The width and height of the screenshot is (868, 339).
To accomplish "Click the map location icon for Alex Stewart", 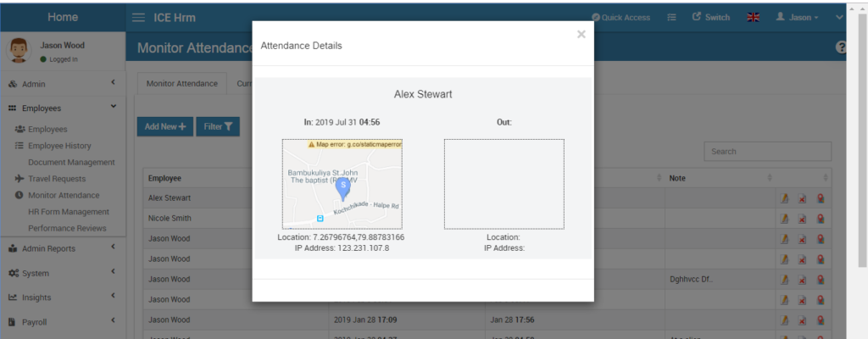I will 820,198.
